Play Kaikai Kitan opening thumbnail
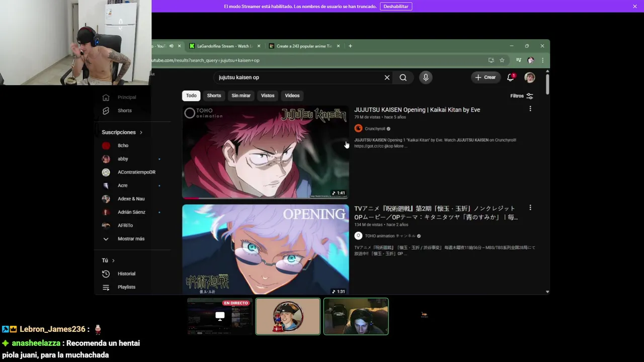The height and width of the screenshot is (362, 644). coord(265,152)
